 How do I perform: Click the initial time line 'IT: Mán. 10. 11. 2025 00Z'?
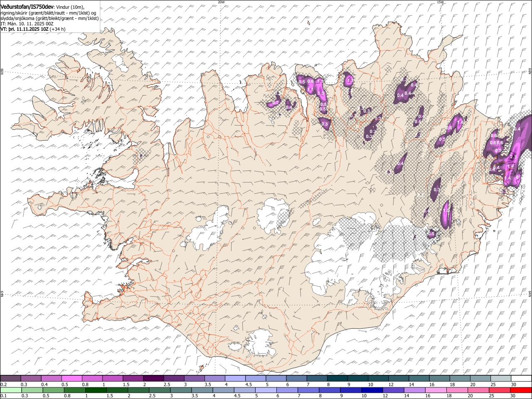pyautogui.click(x=27, y=24)
